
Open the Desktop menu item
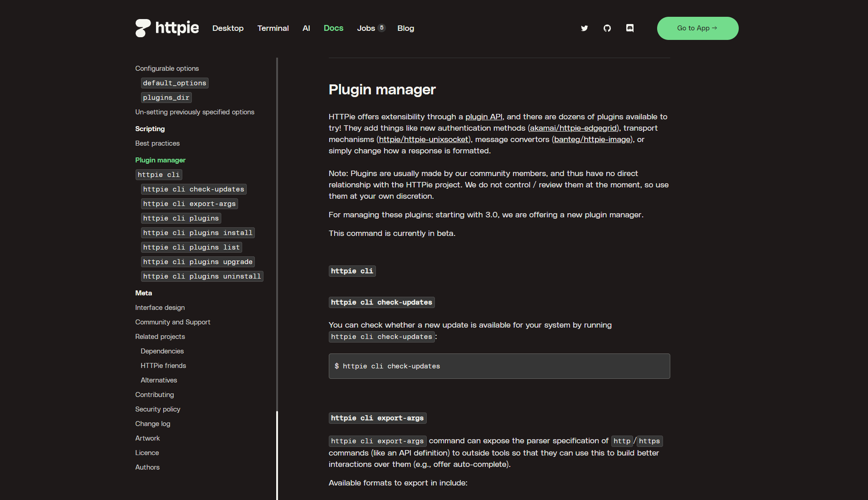(228, 28)
